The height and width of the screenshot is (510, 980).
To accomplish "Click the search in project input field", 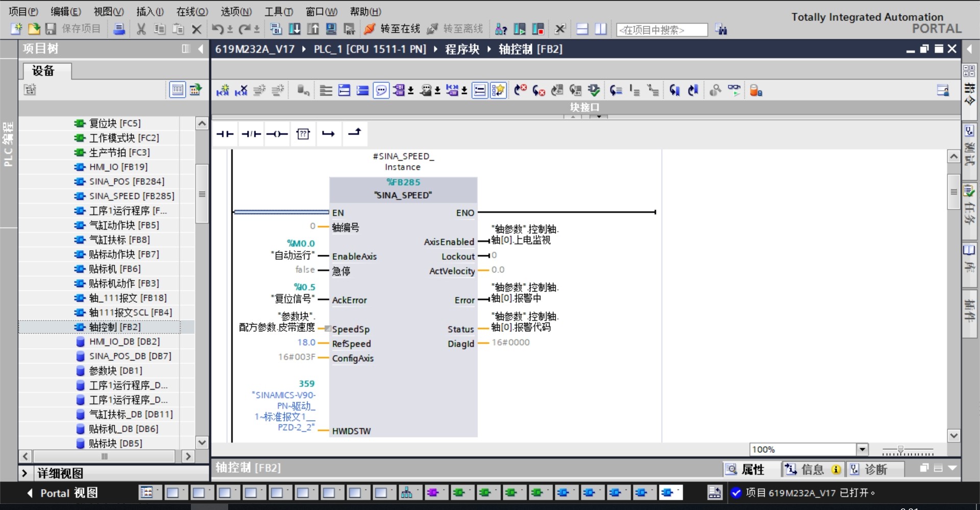I will click(662, 30).
